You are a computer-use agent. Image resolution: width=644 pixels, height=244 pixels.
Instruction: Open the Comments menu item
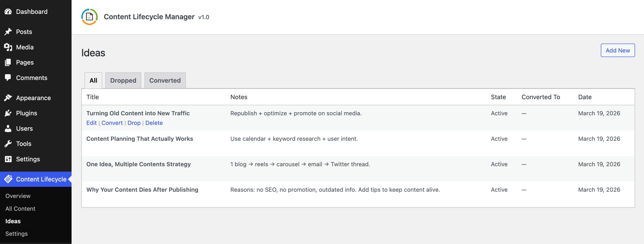pyautogui.click(x=36, y=78)
